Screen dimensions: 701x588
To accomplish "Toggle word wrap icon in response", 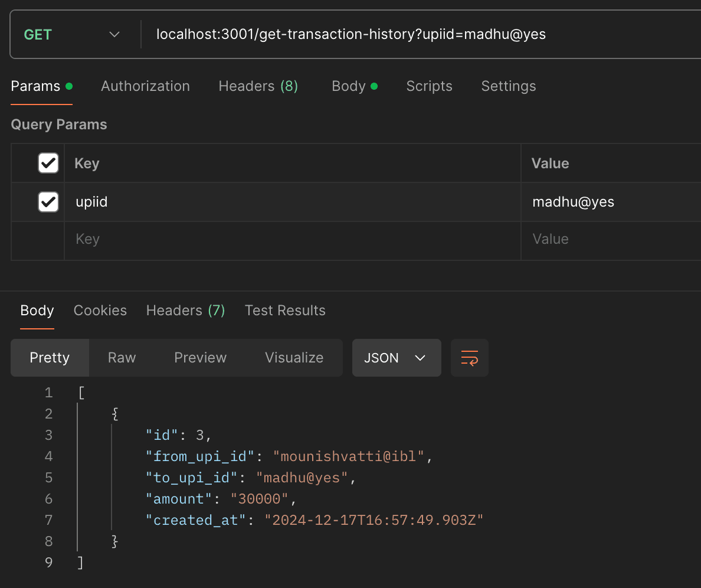I will click(470, 358).
